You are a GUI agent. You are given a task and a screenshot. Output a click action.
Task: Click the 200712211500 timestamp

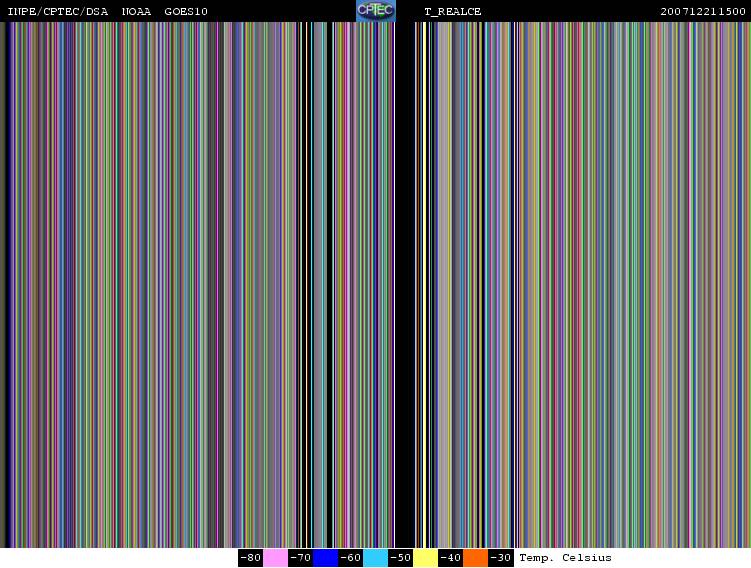click(703, 11)
